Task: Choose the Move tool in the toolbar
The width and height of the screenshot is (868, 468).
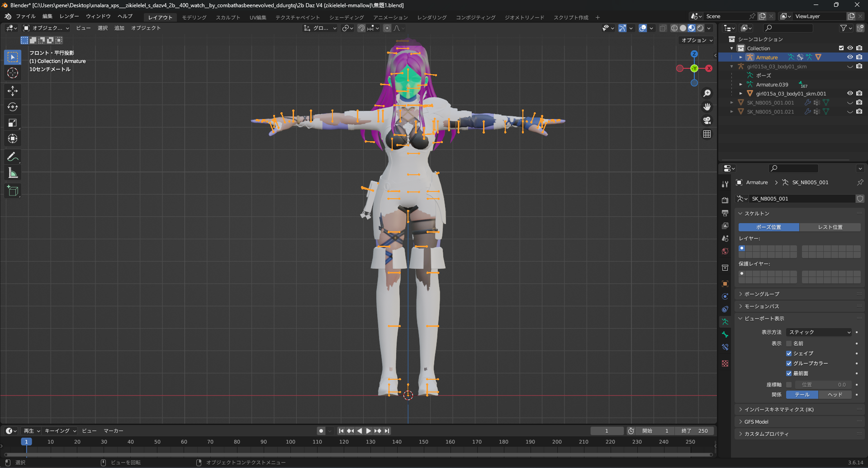Action: 13,91
